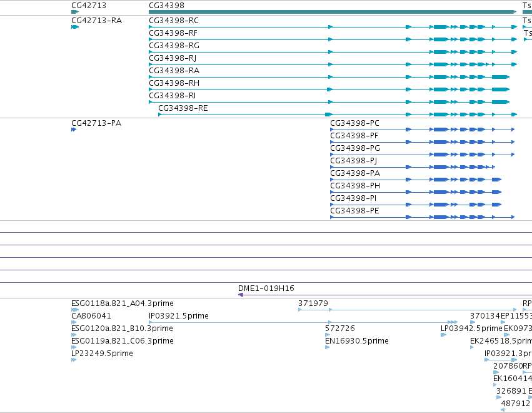Select protein CG34398-PF label
Viewport: 532px width, 413px height.
pos(354,136)
